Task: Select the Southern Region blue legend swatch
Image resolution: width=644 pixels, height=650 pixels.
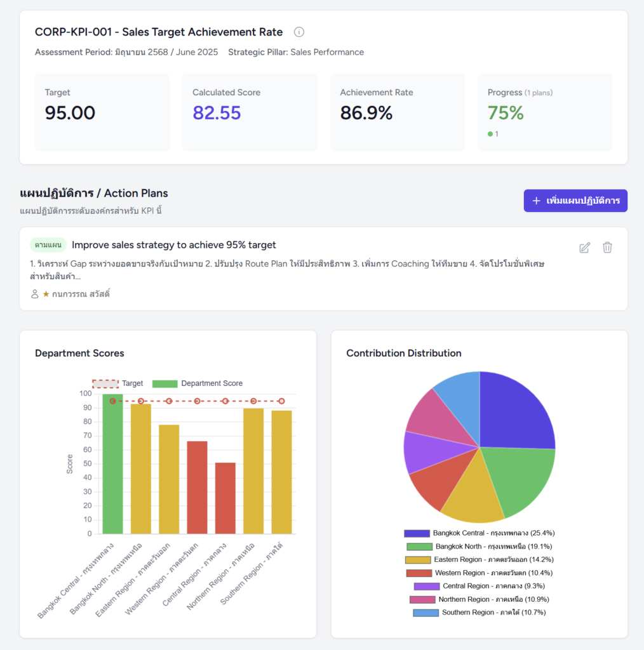Action: coord(426,613)
